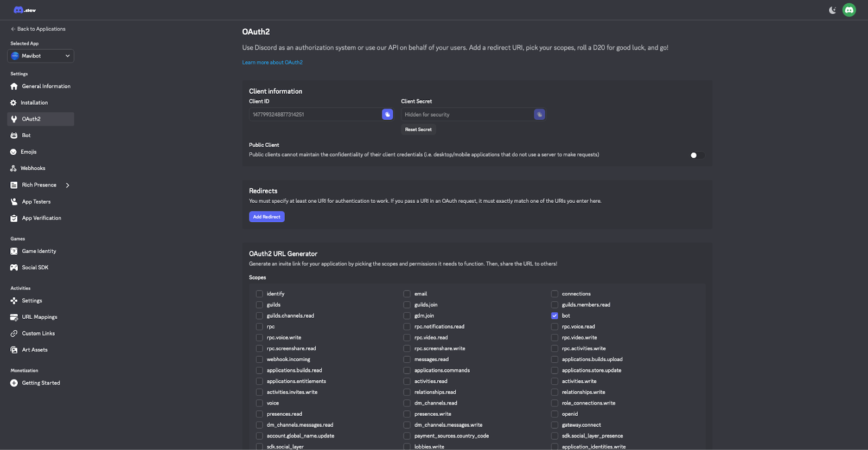Screen dimensions: 868x450
Task: Enable the applications.commands scope
Action: click(x=407, y=370)
